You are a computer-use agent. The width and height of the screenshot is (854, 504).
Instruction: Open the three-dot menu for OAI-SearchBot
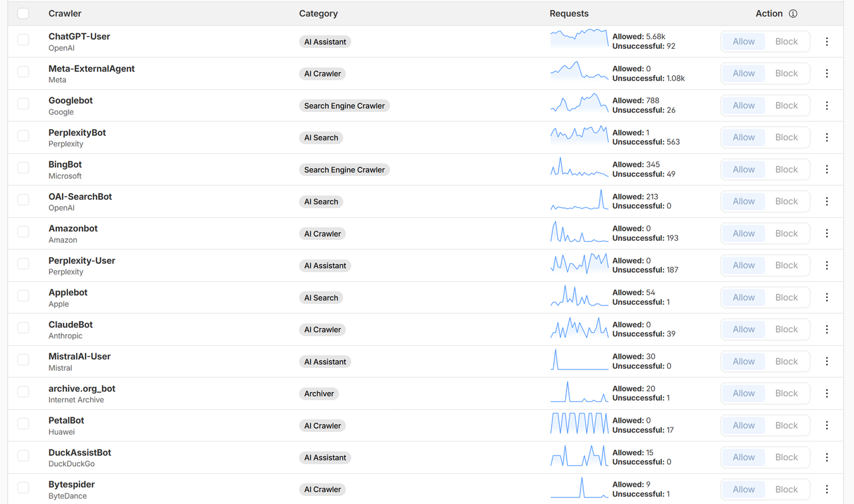[x=827, y=201]
